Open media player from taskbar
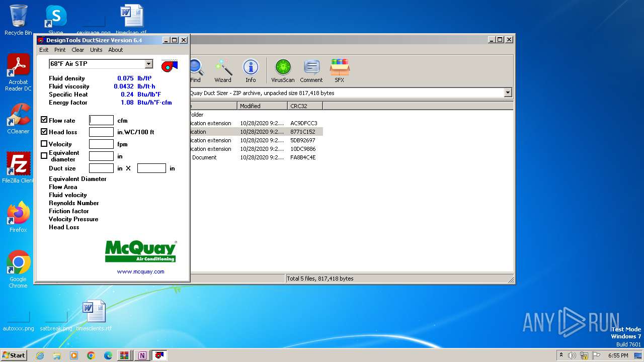Viewport: 644px width, 362px height. click(74, 355)
